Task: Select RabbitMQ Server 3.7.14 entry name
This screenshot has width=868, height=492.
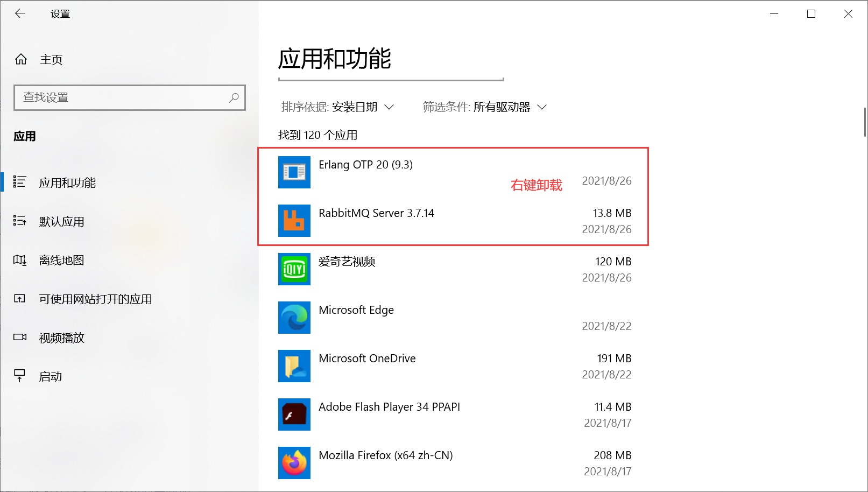Action: click(376, 213)
